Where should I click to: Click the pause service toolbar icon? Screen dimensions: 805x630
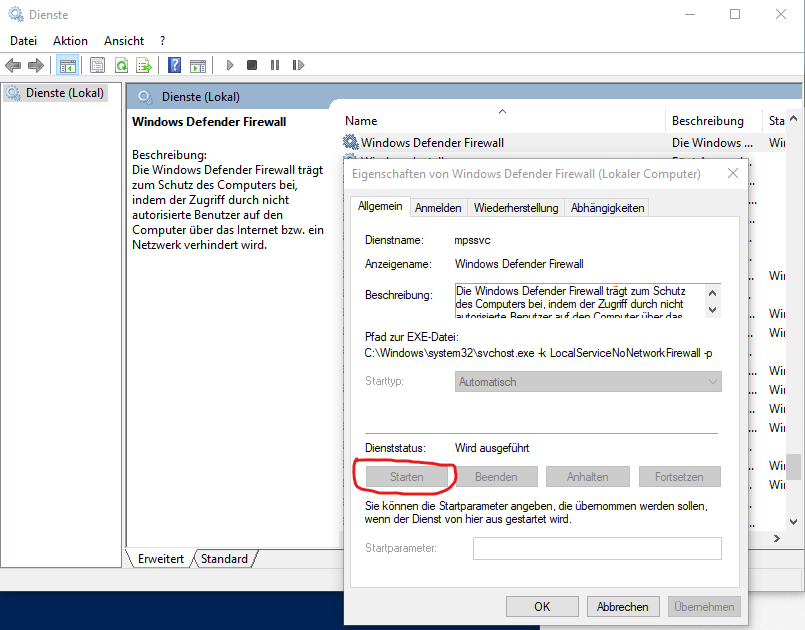pos(275,65)
